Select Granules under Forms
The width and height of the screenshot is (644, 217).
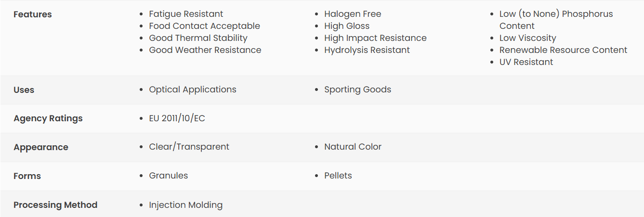[x=168, y=176]
